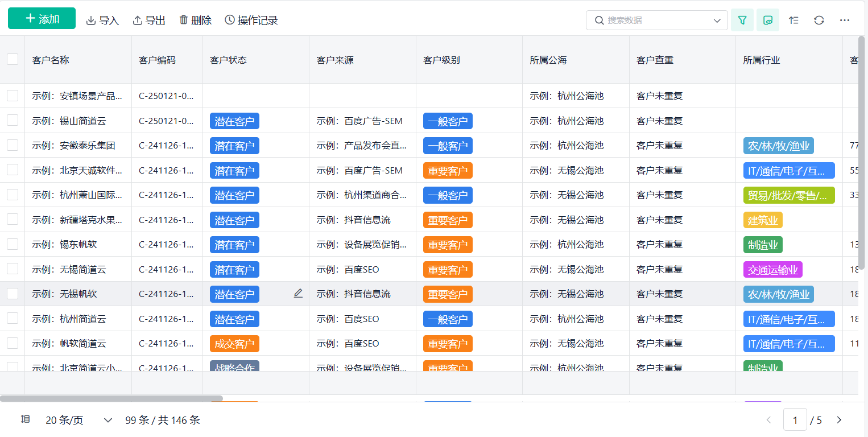The width and height of the screenshot is (868, 437).
Task: Click the 所属行业 column header
Action: click(x=790, y=60)
